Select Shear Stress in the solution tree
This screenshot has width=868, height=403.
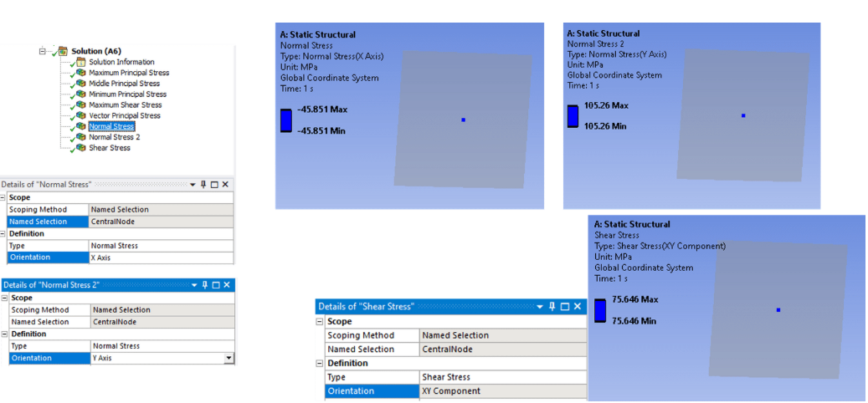click(110, 148)
